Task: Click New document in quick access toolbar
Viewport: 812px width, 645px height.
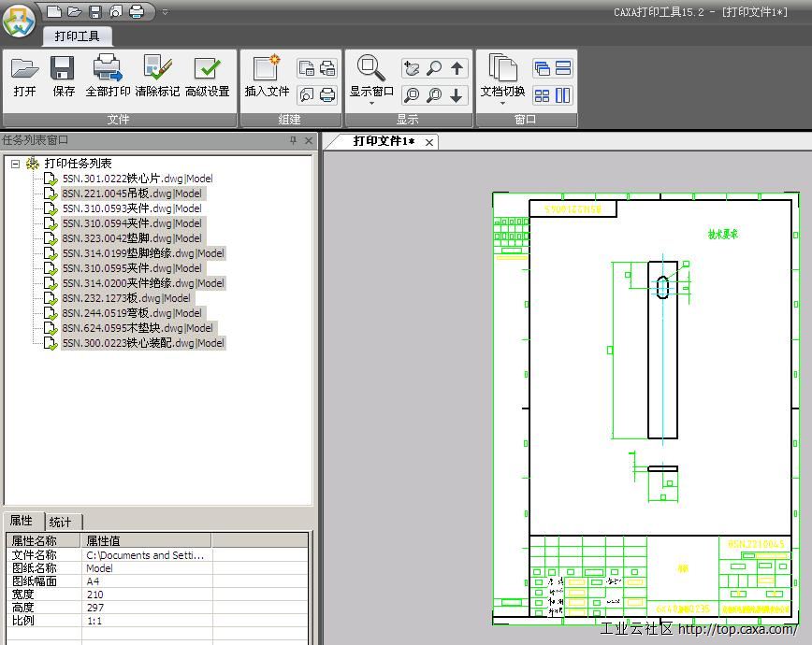Action: (x=54, y=11)
